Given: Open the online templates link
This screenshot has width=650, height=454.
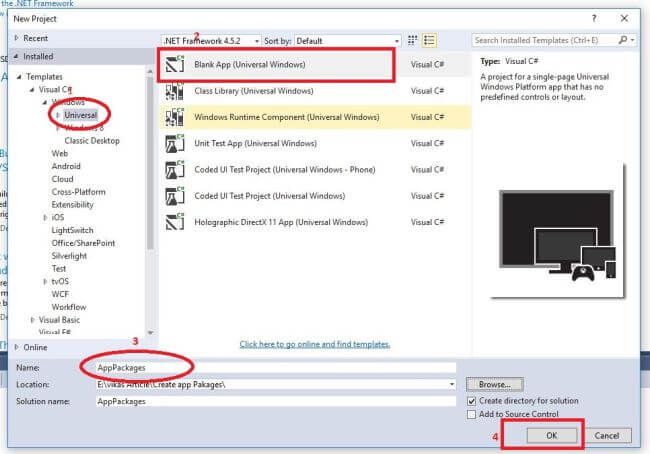Looking at the screenshot, I should coord(315,344).
